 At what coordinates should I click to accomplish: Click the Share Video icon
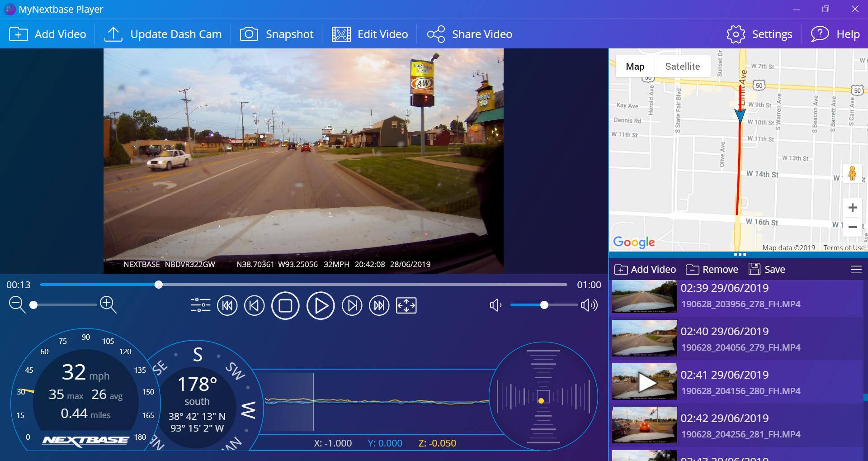point(436,34)
